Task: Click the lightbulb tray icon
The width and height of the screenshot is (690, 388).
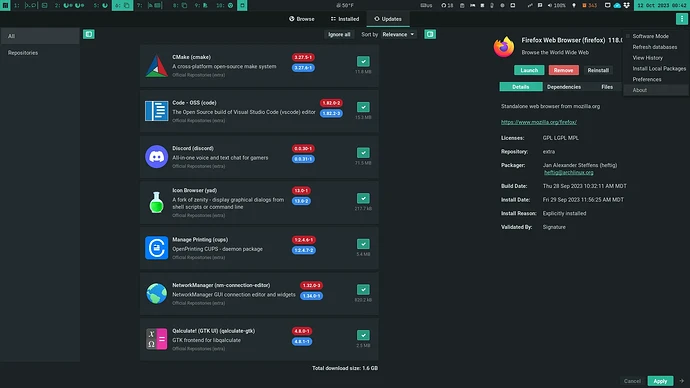Action: click(x=574, y=5)
